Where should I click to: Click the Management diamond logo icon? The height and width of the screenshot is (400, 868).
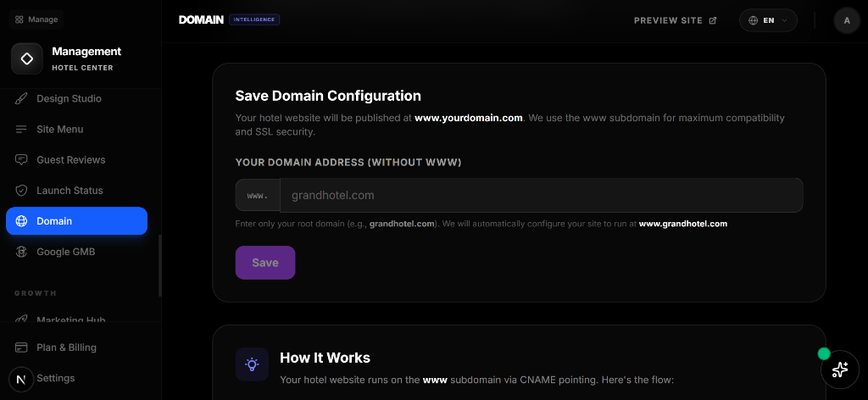pos(27,59)
